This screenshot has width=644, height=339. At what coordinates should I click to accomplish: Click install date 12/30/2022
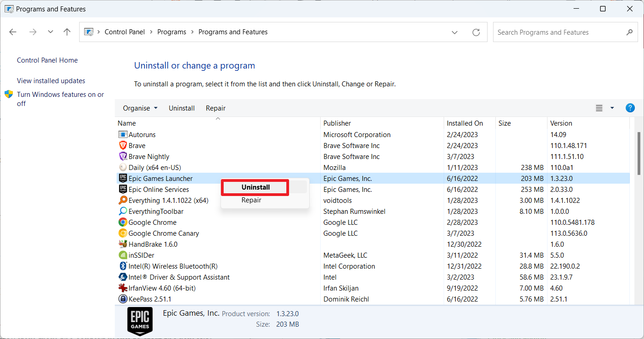pos(464,244)
